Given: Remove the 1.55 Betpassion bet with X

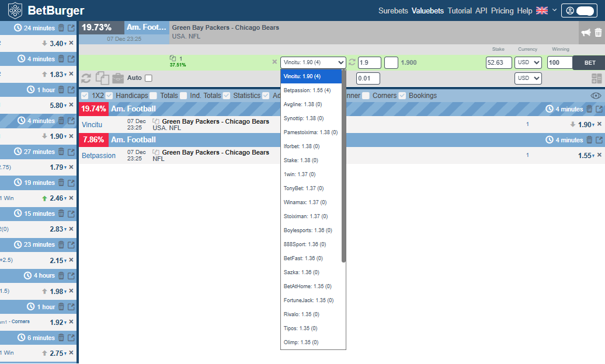Looking at the screenshot, I should (x=599, y=155).
